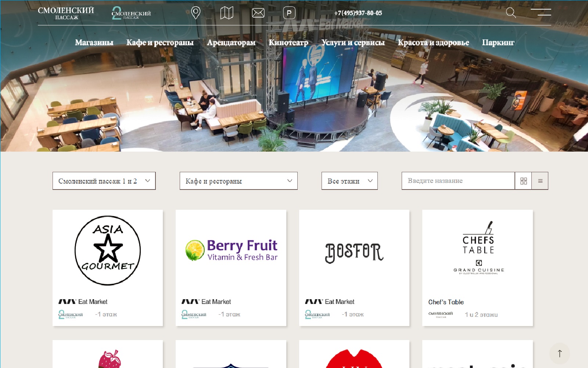The width and height of the screenshot is (588, 368).
Task: Open the Смоленский Пассаж 2 logo link
Action: pos(131,13)
